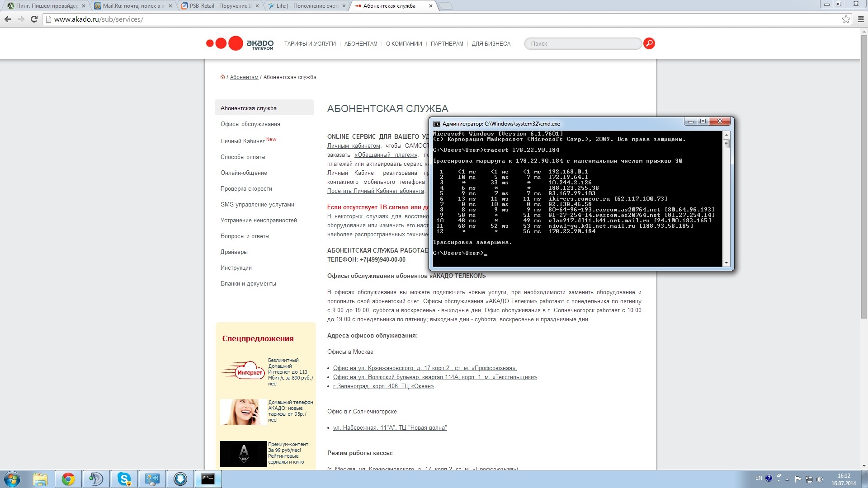Show hidden tray icons arrow
Image resolution: width=868 pixels, height=488 pixels.
(787, 479)
